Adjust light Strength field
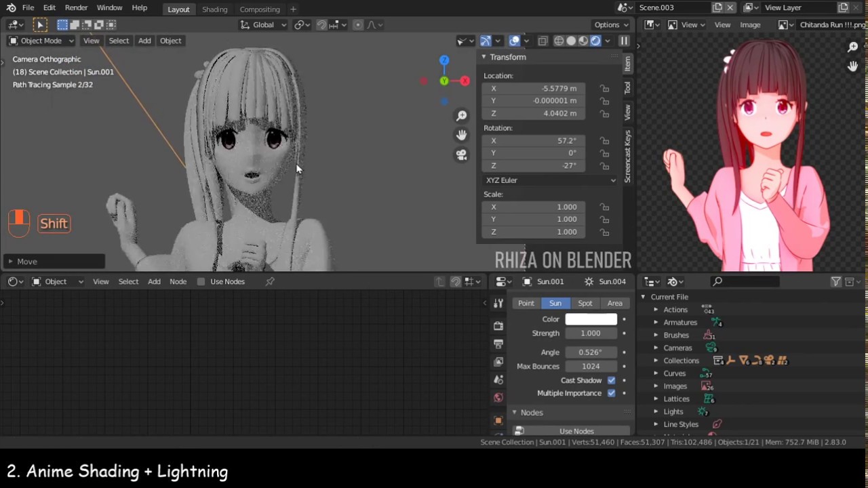 click(591, 333)
